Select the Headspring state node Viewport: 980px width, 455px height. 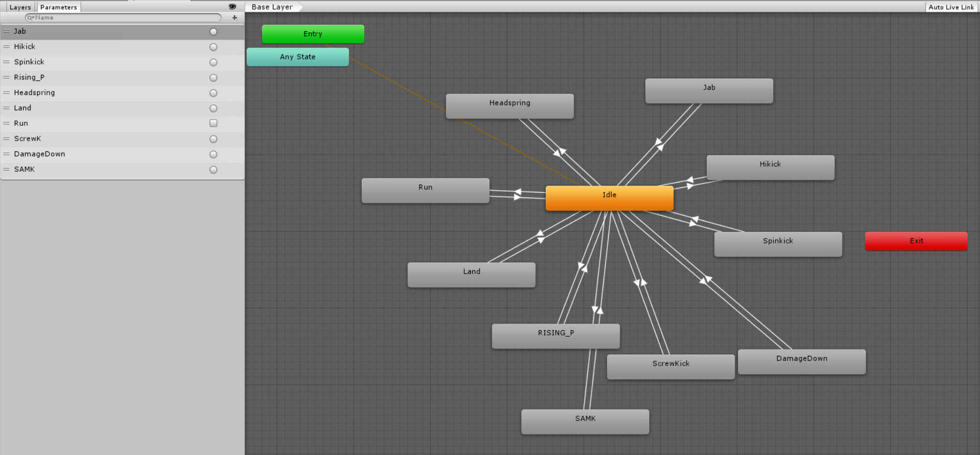click(510, 106)
